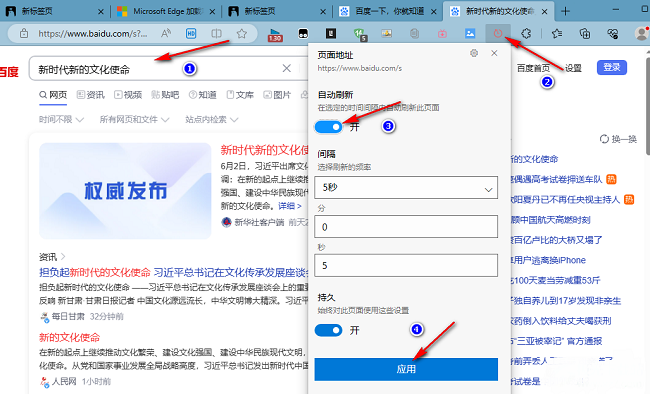Viewport: 650px width, 394px height.
Task: Click the extension icon with 1.30 badge
Action: 275,34
